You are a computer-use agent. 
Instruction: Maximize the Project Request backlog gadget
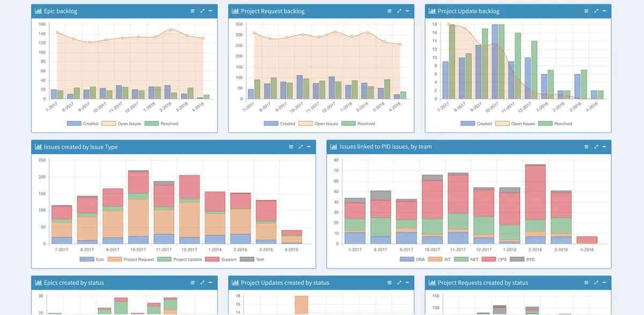[399, 11]
